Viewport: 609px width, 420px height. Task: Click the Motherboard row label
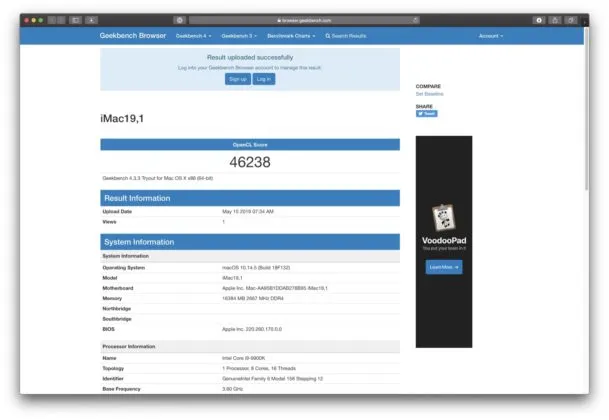click(x=118, y=288)
